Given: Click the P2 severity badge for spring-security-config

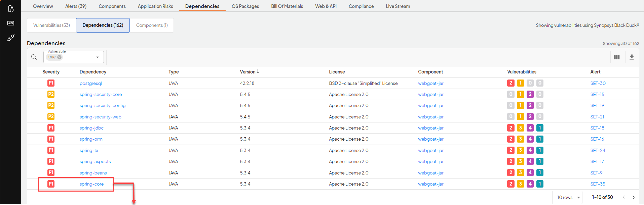Looking at the screenshot, I should [x=51, y=105].
